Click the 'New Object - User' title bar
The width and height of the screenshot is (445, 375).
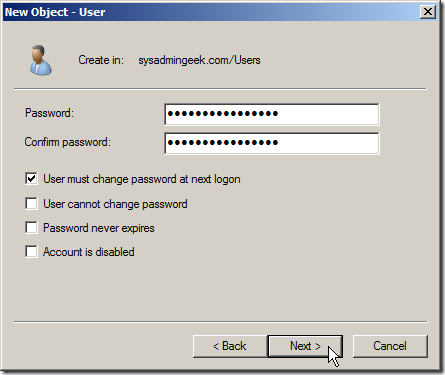click(212, 12)
